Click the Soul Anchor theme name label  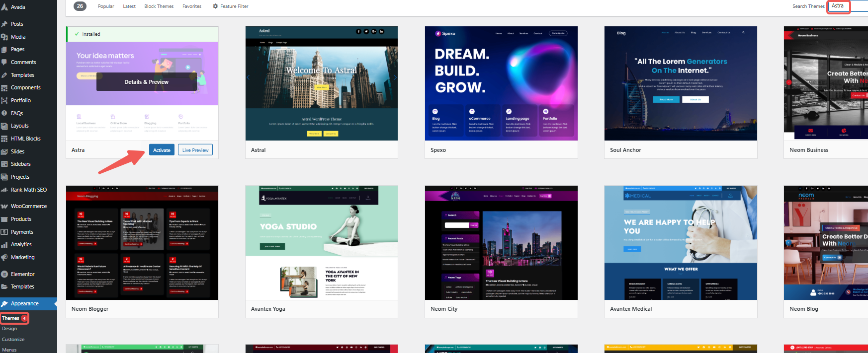[x=625, y=150]
